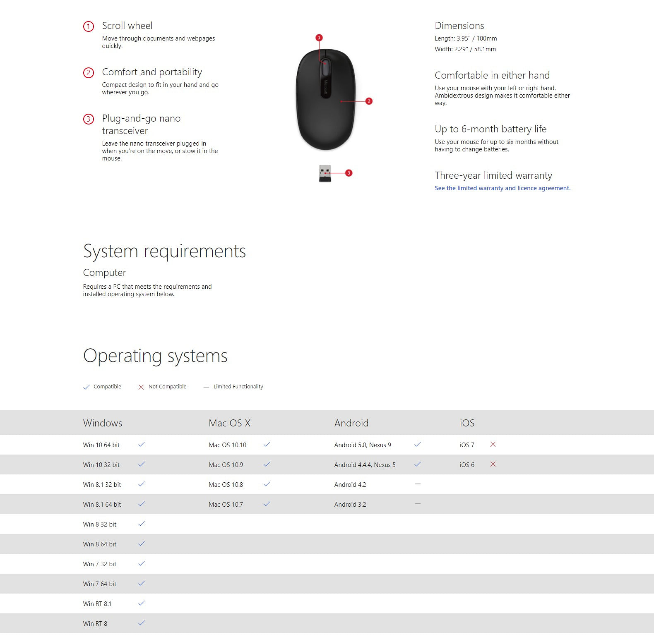The width and height of the screenshot is (654, 644).
Task: Click the circled number 3 beside Plug-and-go nano transceiver
Action: 89,119
